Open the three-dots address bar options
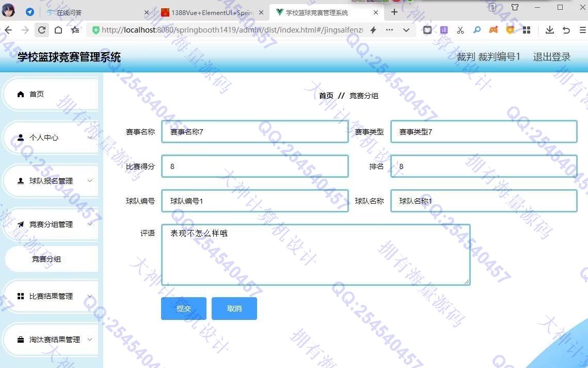This screenshot has width=588, height=368. (x=390, y=30)
